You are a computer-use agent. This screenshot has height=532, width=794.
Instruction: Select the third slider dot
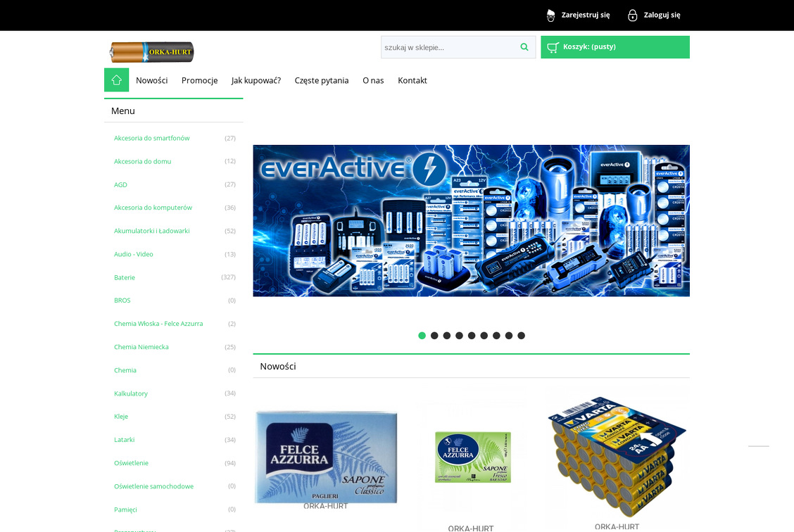(446, 336)
